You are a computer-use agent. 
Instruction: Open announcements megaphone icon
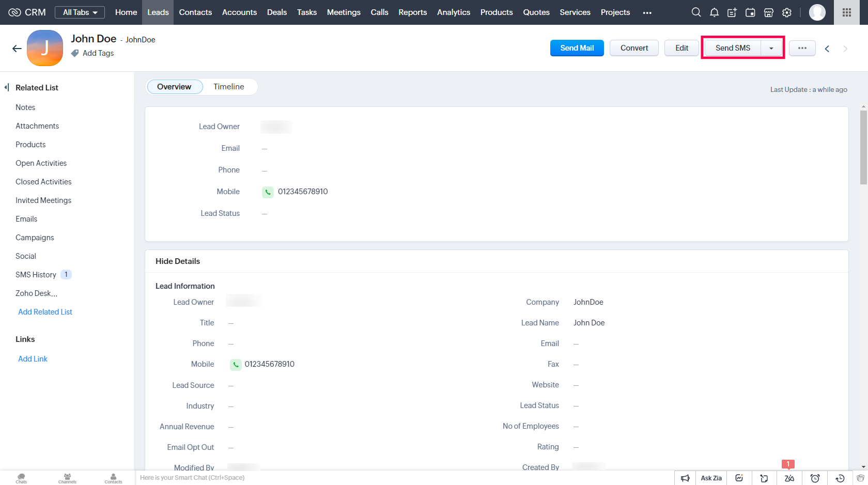685,478
